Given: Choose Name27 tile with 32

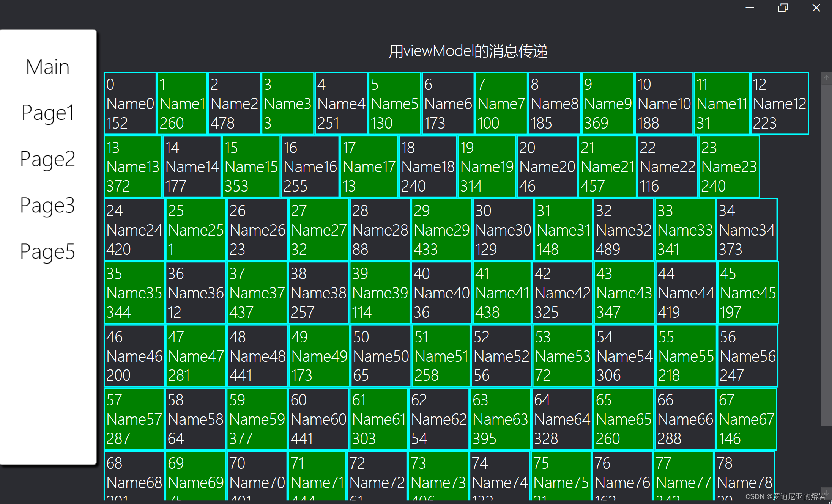Looking at the screenshot, I should pos(319,229).
